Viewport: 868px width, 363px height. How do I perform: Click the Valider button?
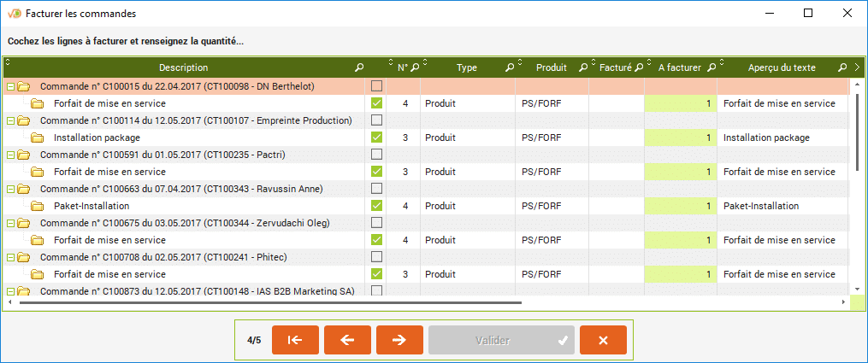pyautogui.click(x=500, y=340)
